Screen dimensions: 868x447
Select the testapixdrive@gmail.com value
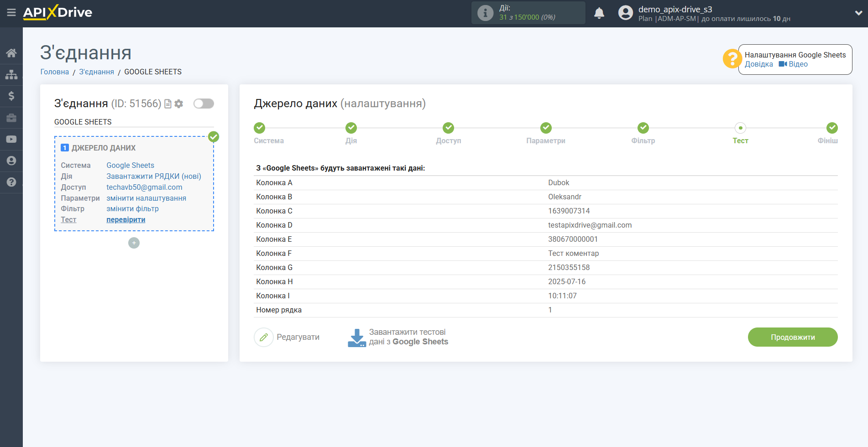[x=590, y=225]
